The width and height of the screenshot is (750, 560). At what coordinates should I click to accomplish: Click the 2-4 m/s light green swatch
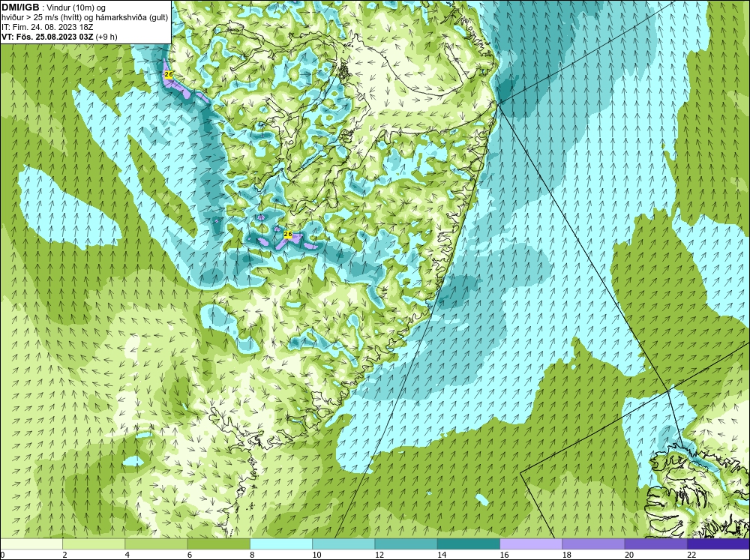pyautogui.click(x=94, y=544)
